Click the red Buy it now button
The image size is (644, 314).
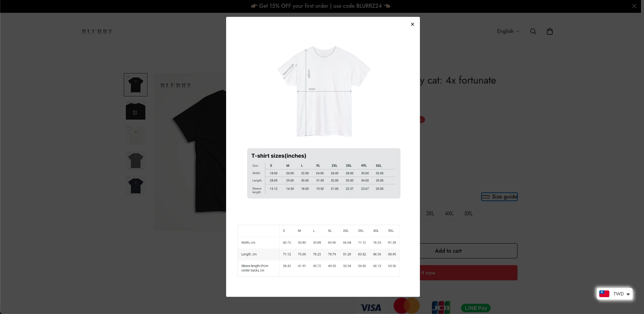pos(469,273)
